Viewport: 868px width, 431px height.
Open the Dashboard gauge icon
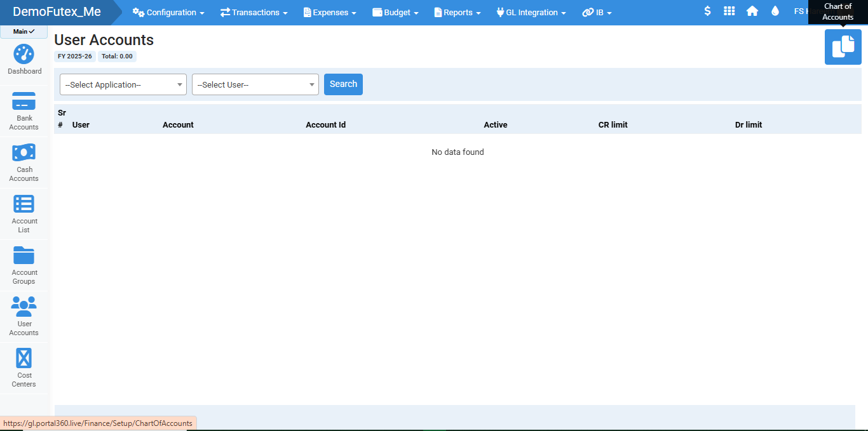pyautogui.click(x=24, y=55)
